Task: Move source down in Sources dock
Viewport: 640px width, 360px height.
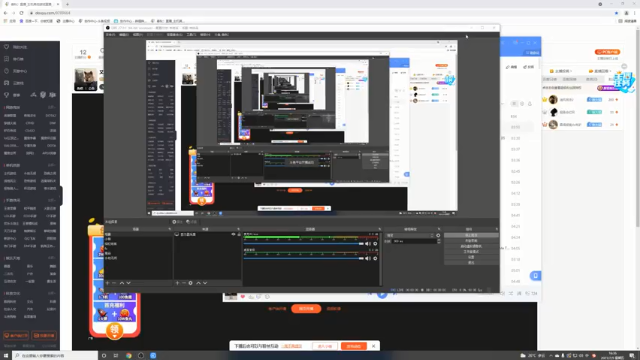Action: click(205, 283)
